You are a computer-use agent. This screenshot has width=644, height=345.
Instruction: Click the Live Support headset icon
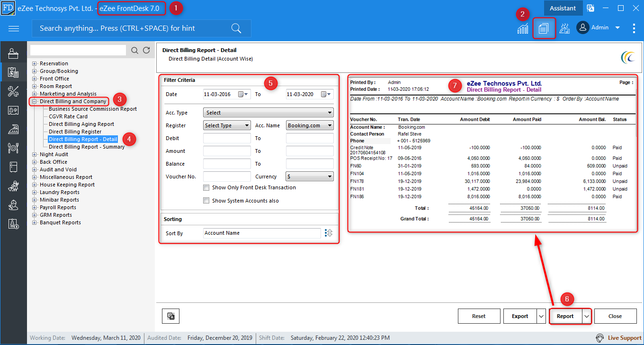pyautogui.click(x=600, y=338)
